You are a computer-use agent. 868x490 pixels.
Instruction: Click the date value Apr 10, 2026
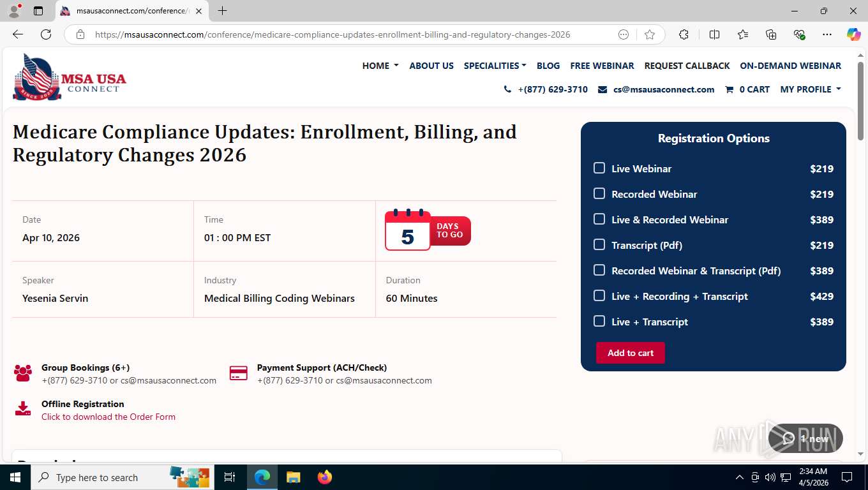coord(51,237)
